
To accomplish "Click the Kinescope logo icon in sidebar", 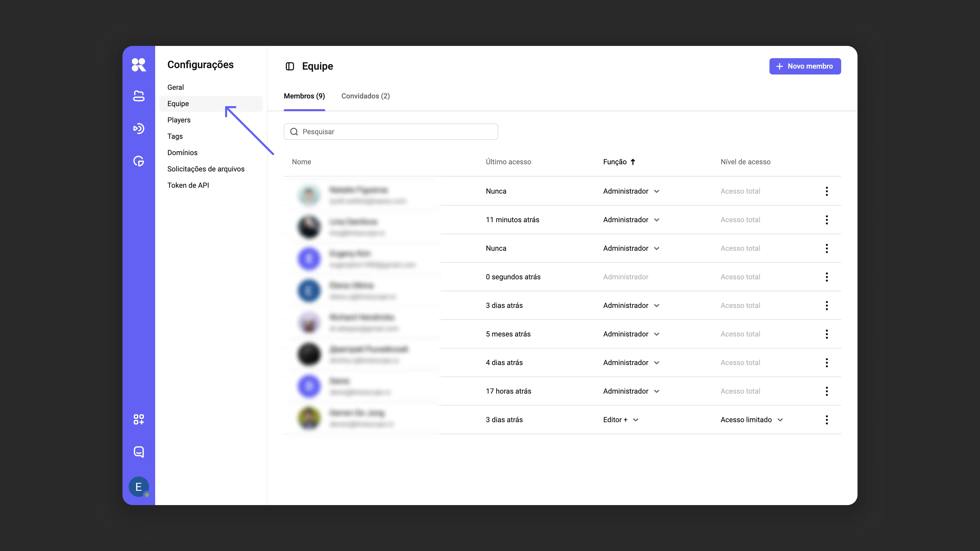I will click(x=139, y=65).
